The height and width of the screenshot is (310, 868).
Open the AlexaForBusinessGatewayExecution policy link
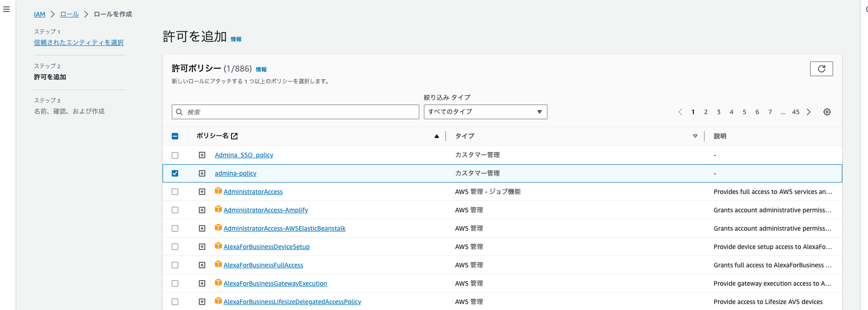point(275,283)
